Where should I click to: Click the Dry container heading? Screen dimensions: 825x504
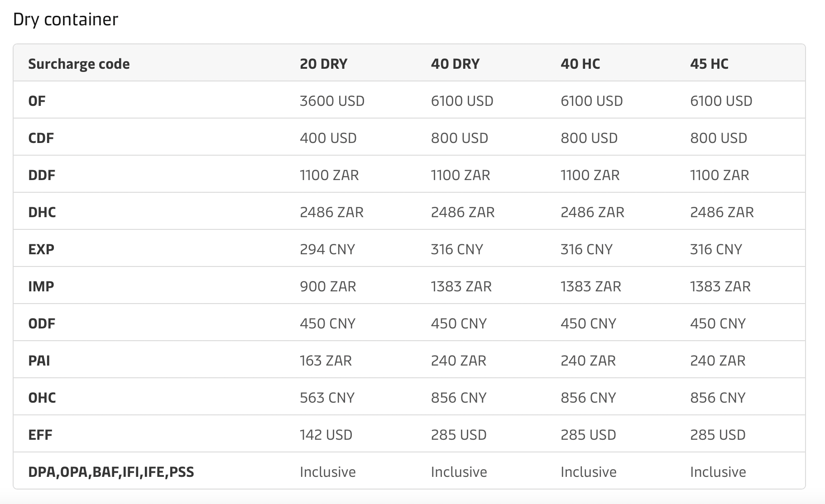66,19
